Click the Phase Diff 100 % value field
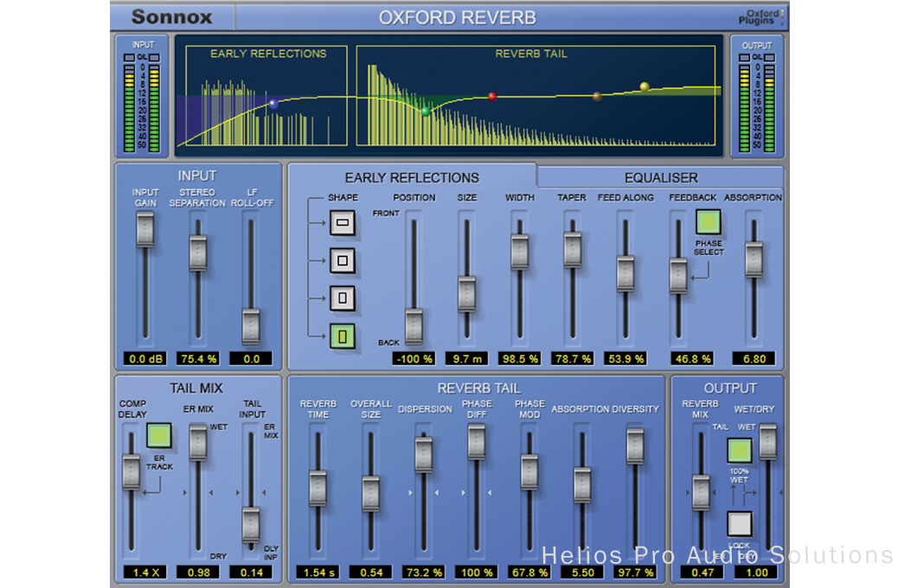 [x=476, y=572]
